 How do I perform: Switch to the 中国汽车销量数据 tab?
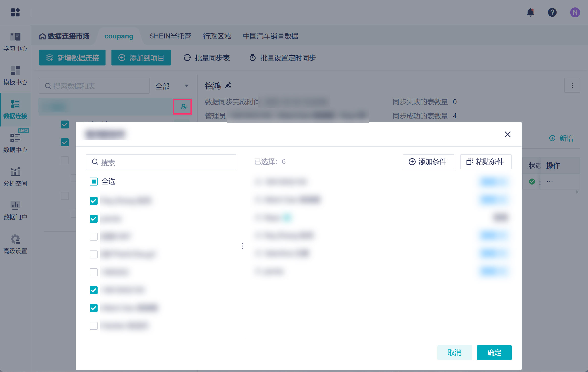(270, 36)
